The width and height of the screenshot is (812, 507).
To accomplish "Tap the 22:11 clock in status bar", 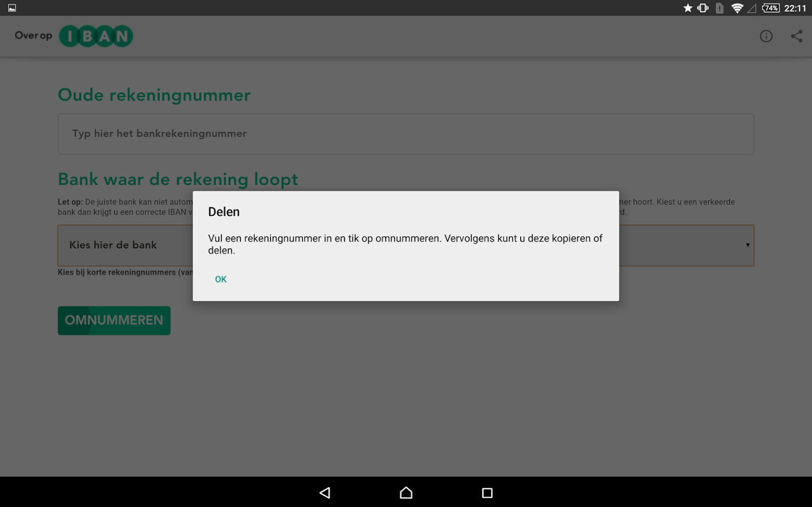I will tap(795, 8).
